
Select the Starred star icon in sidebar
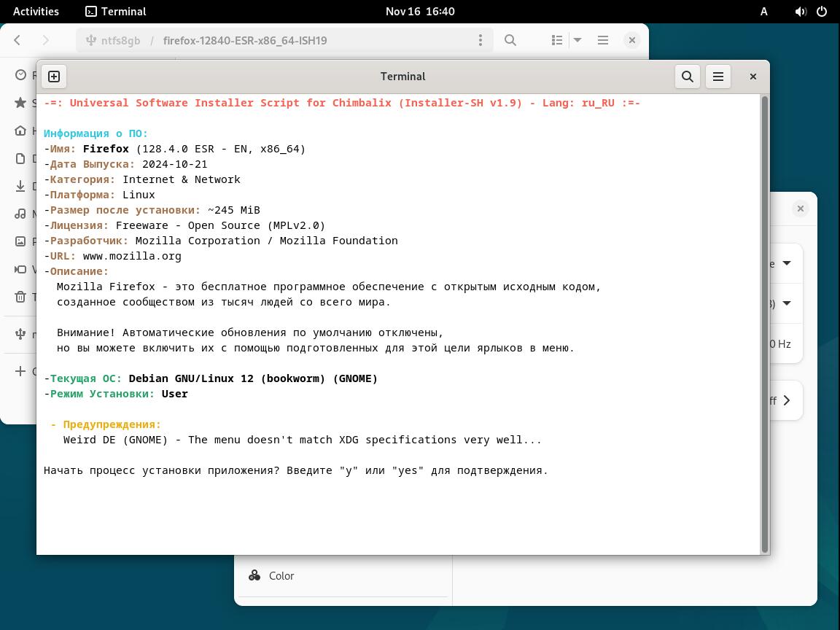(x=20, y=103)
